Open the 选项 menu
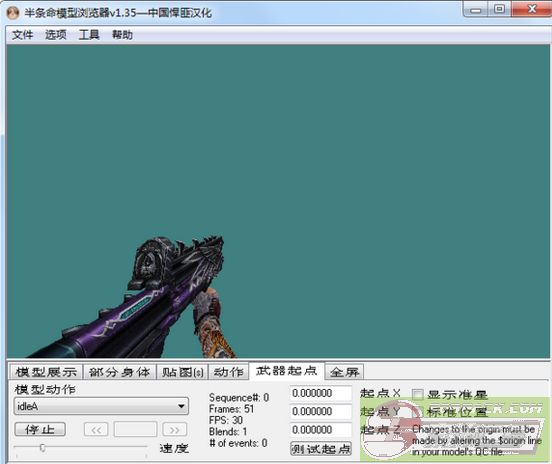The height and width of the screenshot is (464, 552). point(56,35)
